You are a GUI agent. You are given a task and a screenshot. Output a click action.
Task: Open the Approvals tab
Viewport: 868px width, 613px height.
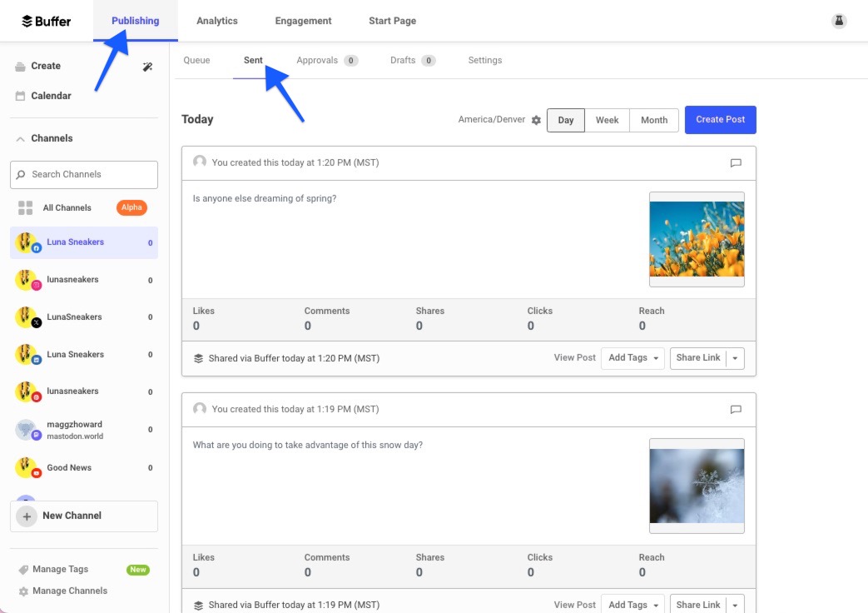[316, 60]
